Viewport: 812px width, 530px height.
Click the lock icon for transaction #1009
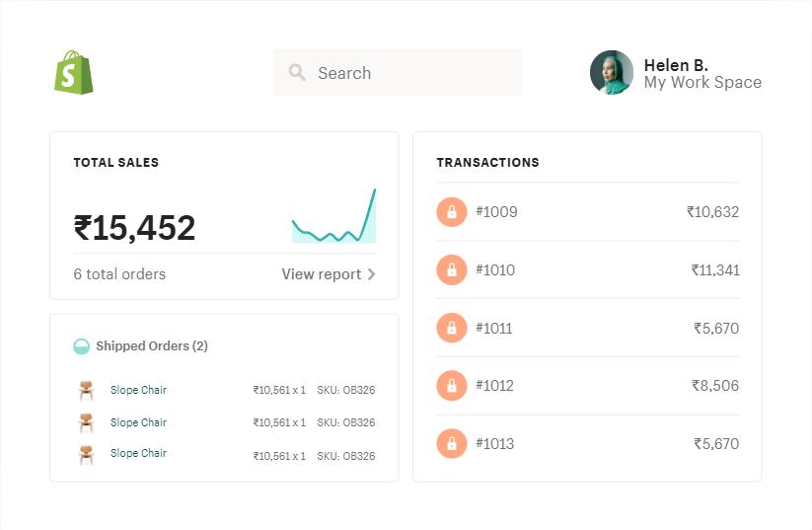coord(451,212)
